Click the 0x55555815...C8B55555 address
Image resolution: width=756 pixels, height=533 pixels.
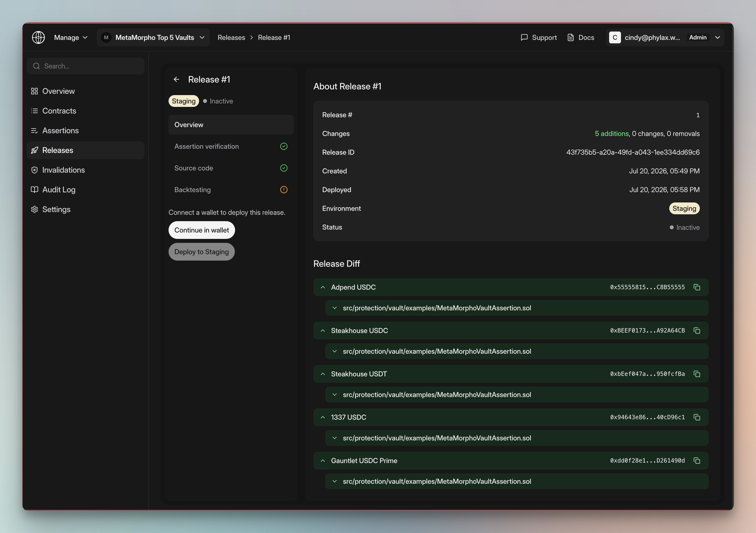click(647, 287)
